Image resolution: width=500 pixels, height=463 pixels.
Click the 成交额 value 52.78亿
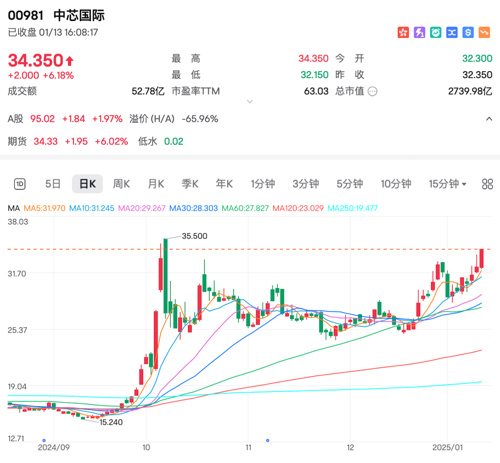click(x=148, y=91)
